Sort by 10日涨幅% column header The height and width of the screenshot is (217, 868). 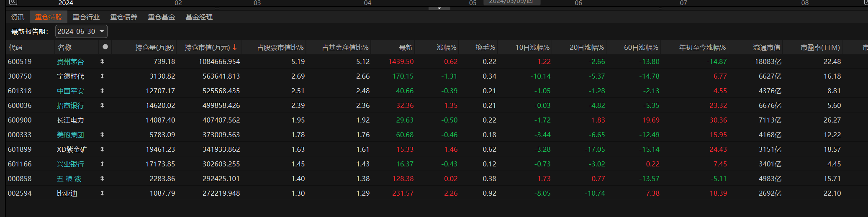(x=532, y=47)
